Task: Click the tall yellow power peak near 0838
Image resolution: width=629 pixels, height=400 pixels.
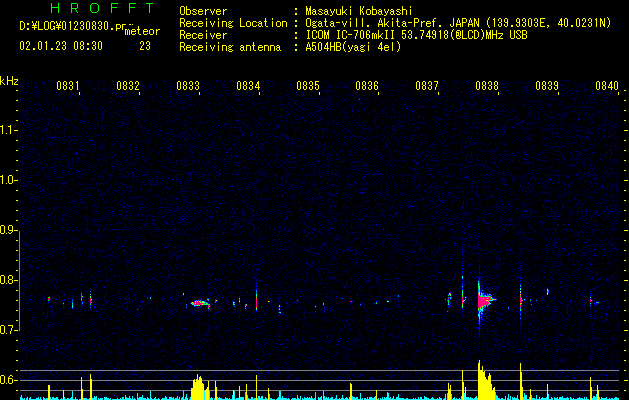Action: pos(485,380)
